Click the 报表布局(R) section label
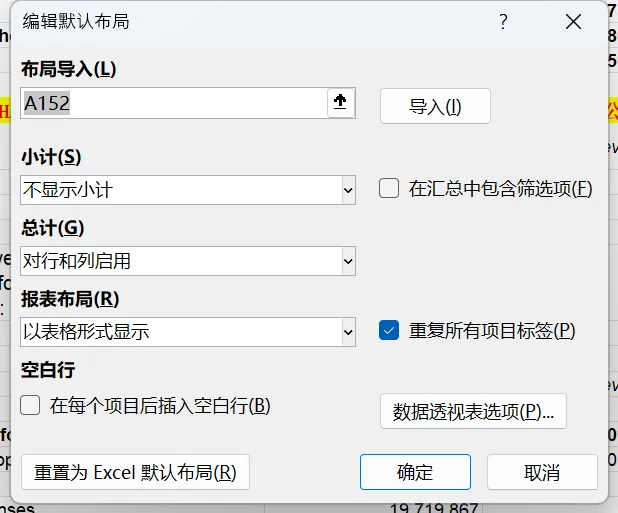 point(70,299)
